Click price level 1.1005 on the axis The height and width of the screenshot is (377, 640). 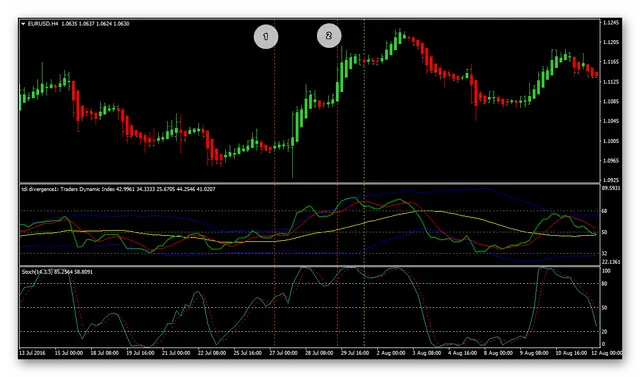click(x=611, y=141)
